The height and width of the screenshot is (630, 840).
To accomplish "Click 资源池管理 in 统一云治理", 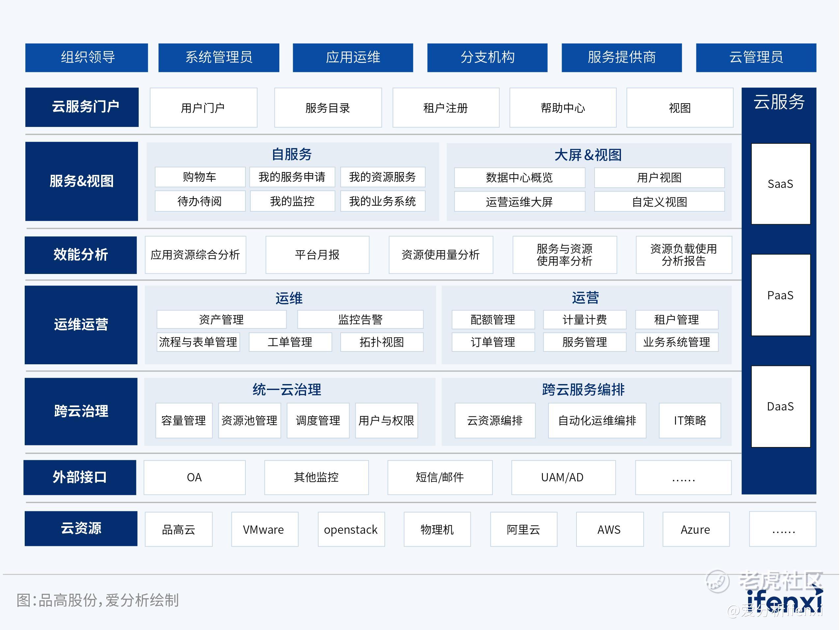I will 249,421.
